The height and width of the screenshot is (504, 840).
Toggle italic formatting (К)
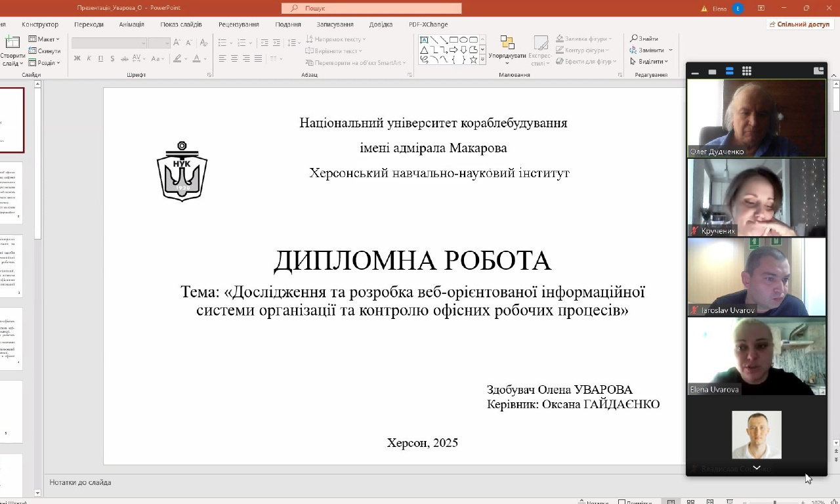point(89,58)
